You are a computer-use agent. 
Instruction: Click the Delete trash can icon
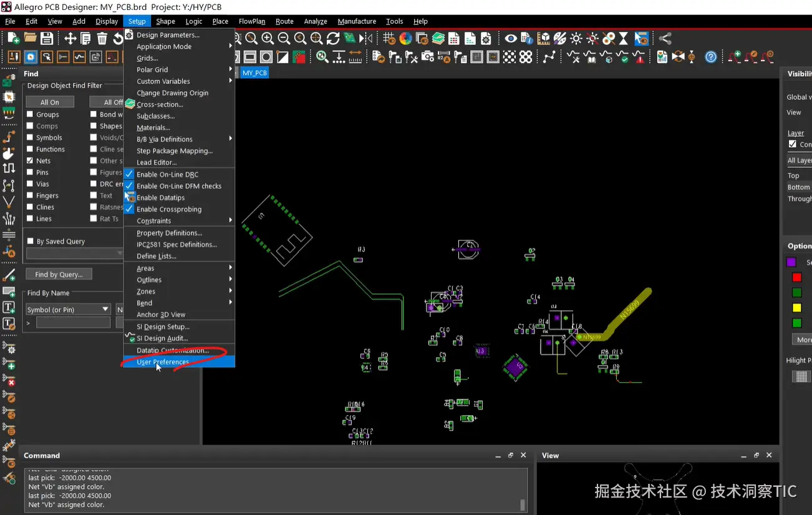[102, 39]
